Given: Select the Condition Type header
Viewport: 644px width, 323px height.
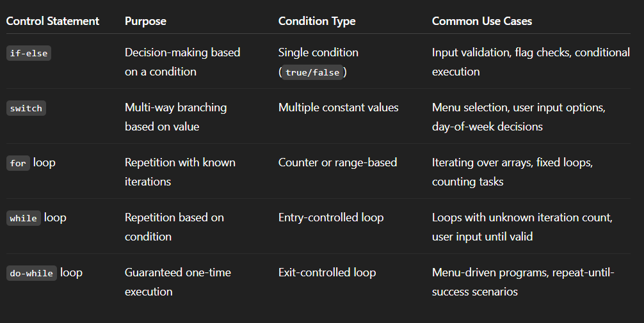Looking at the screenshot, I should click(x=317, y=21).
